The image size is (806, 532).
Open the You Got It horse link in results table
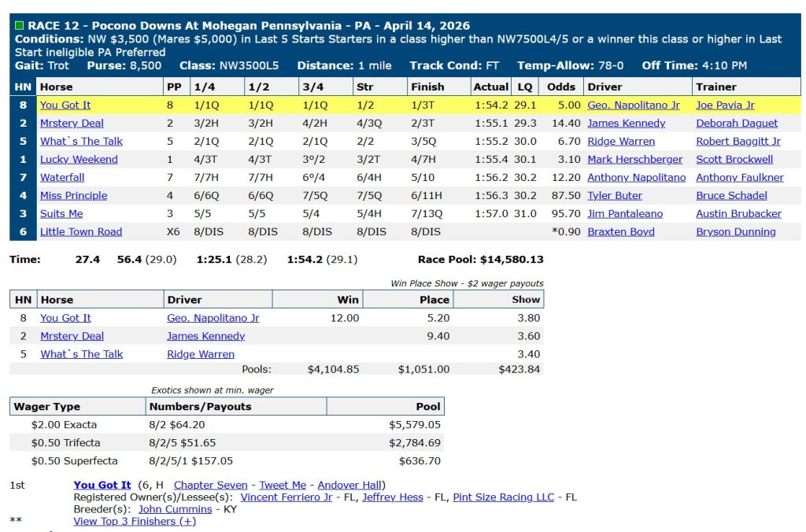point(65,105)
